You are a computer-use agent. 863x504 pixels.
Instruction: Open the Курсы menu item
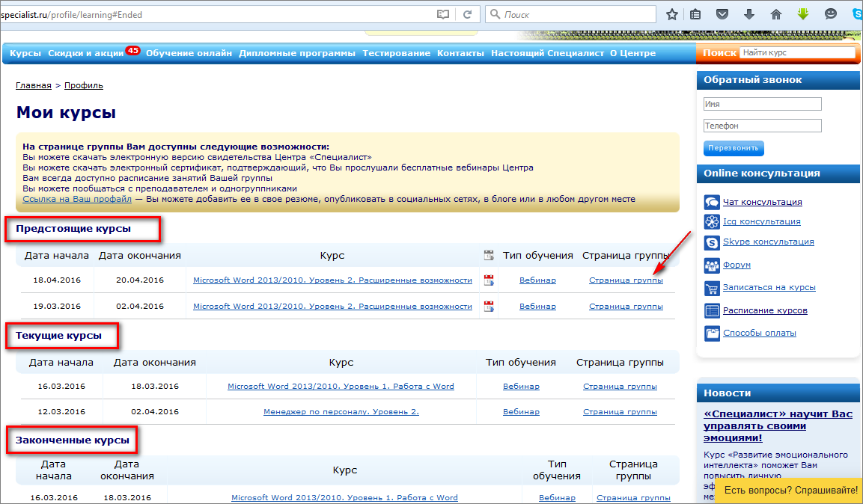[x=25, y=53]
